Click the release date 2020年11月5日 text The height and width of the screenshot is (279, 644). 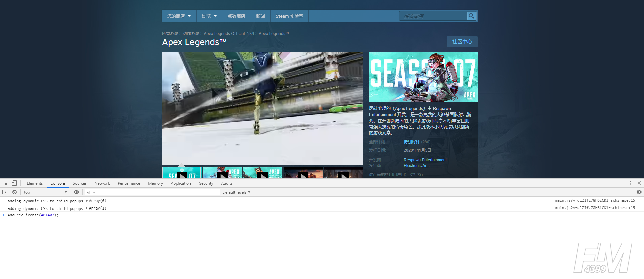click(417, 150)
